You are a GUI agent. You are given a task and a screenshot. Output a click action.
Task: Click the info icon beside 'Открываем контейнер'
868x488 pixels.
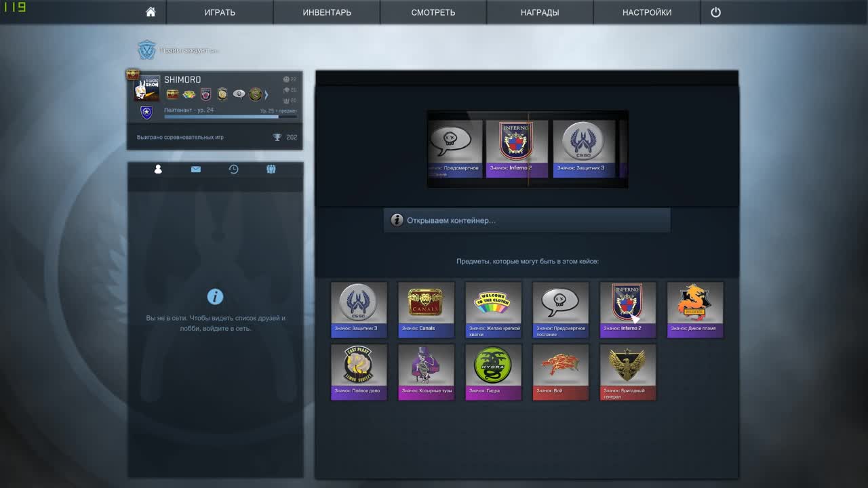[397, 220]
